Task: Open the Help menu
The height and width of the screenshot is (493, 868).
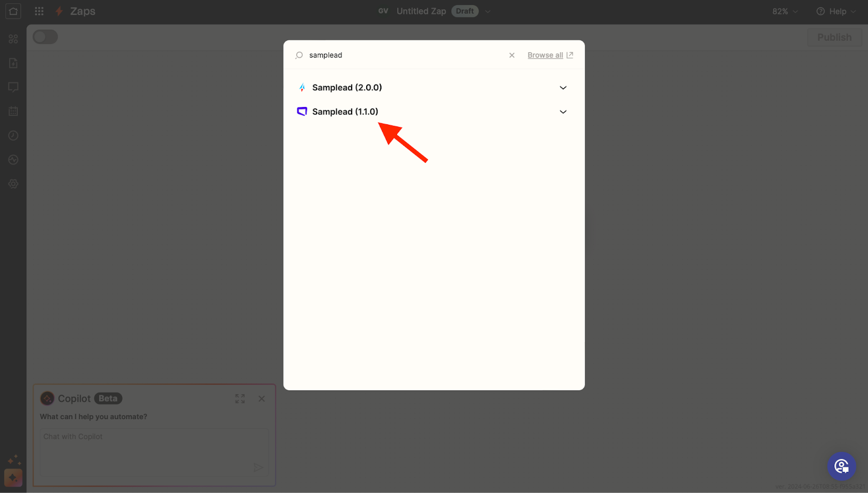Action: pyautogui.click(x=836, y=11)
